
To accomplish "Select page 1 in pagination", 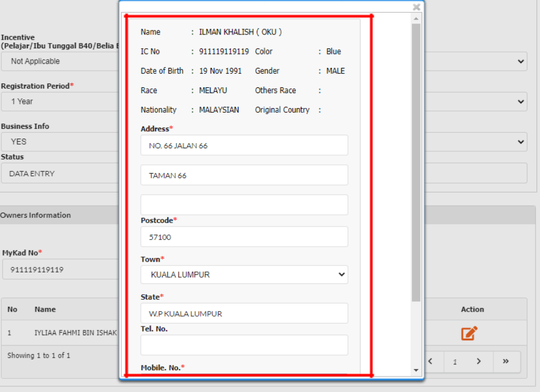I will pyautogui.click(x=454, y=362).
